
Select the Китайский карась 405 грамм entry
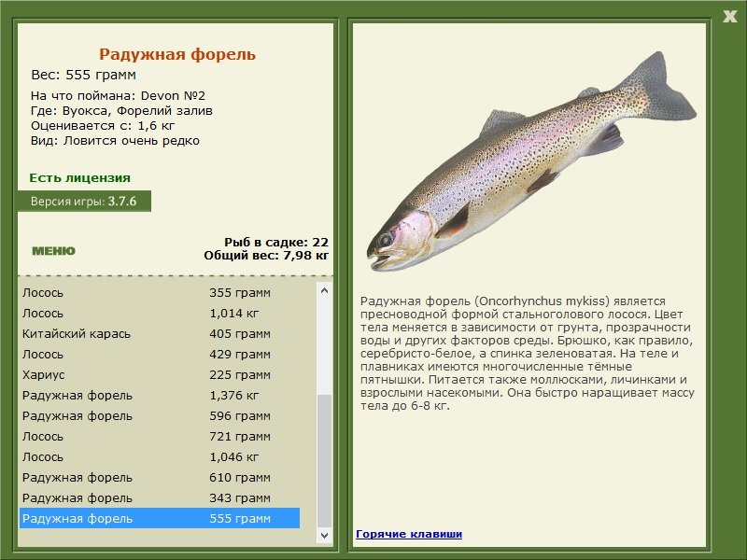click(x=160, y=334)
